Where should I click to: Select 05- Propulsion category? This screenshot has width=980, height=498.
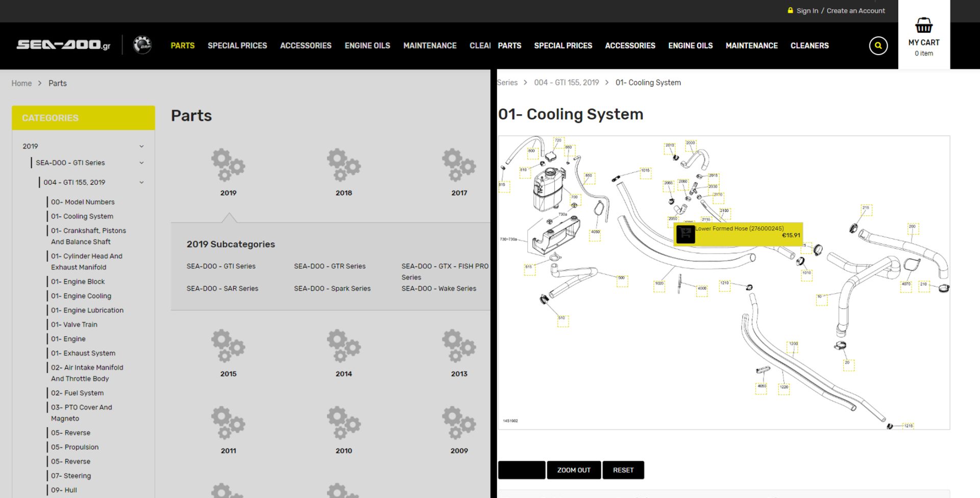75,447
